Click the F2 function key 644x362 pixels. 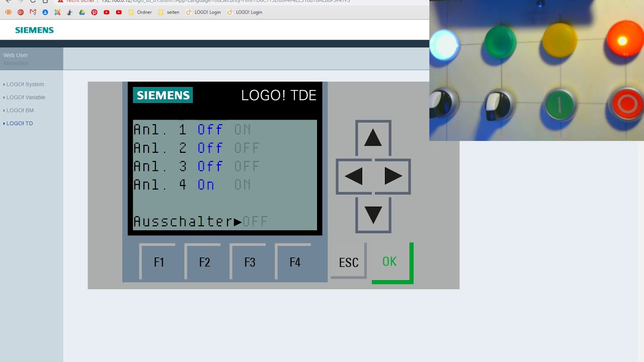203,261
